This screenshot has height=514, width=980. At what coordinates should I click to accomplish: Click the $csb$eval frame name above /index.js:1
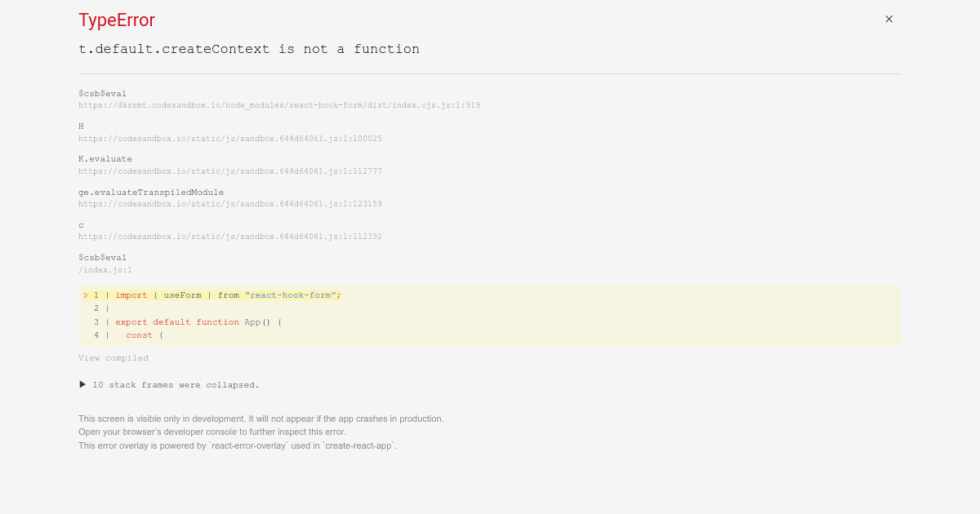[x=103, y=258]
